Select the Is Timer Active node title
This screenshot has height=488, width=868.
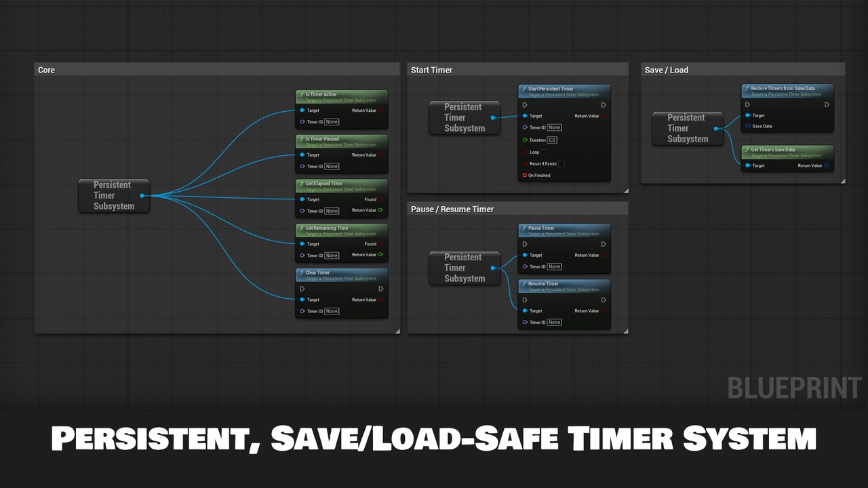pyautogui.click(x=321, y=94)
